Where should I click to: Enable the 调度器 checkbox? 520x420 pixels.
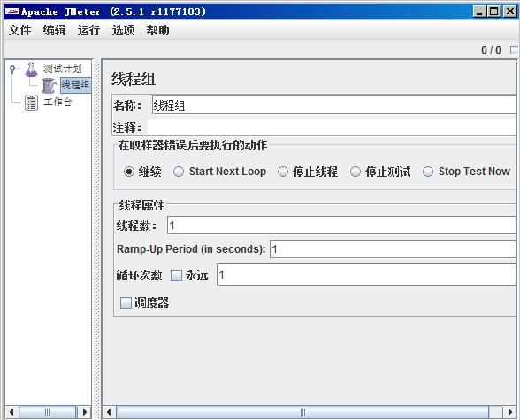coord(126,302)
